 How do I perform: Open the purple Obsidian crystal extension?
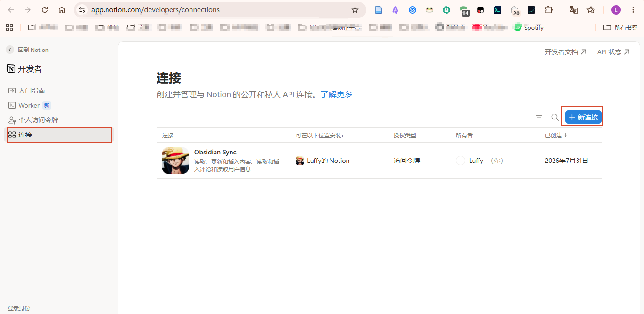pos(396,10)
